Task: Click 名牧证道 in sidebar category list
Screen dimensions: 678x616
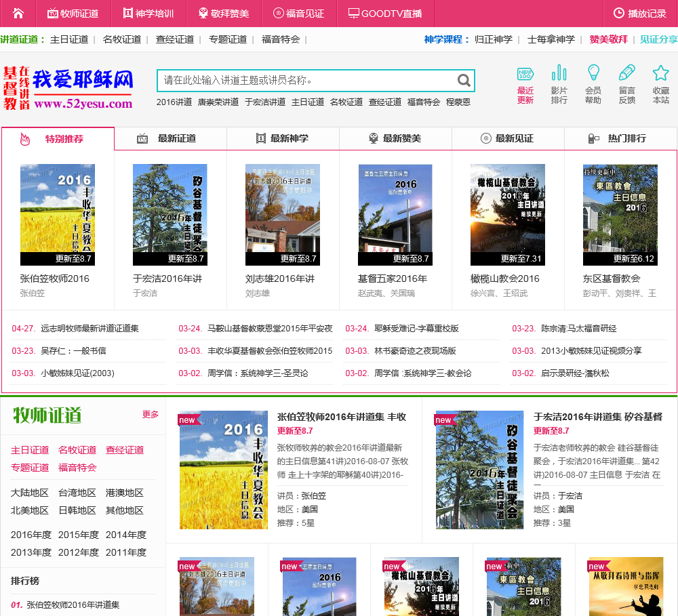Action: tap(77, 451)
